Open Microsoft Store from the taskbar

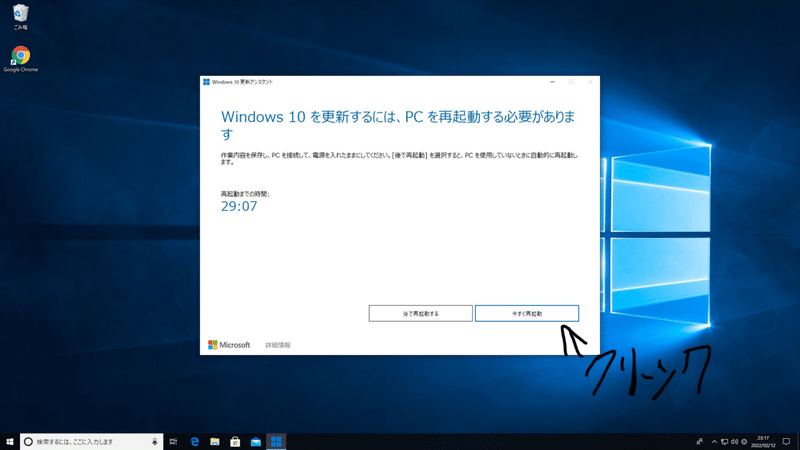235,441
